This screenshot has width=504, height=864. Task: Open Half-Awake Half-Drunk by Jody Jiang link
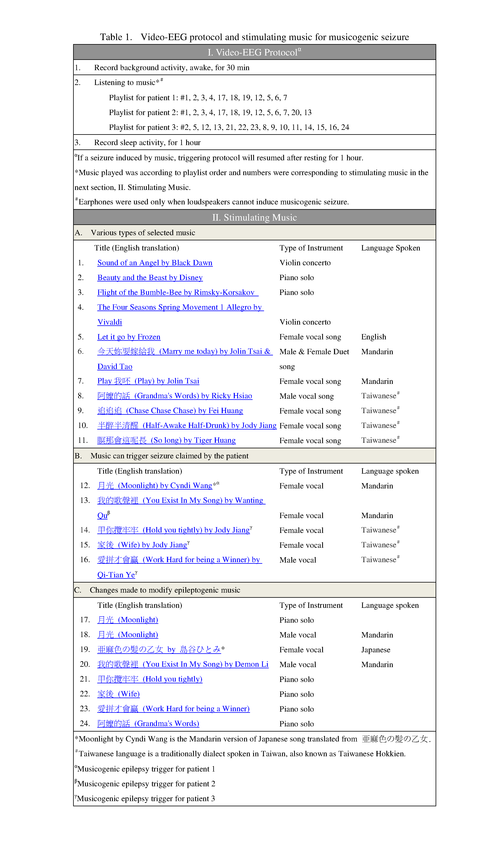click(x=187, y=426)
